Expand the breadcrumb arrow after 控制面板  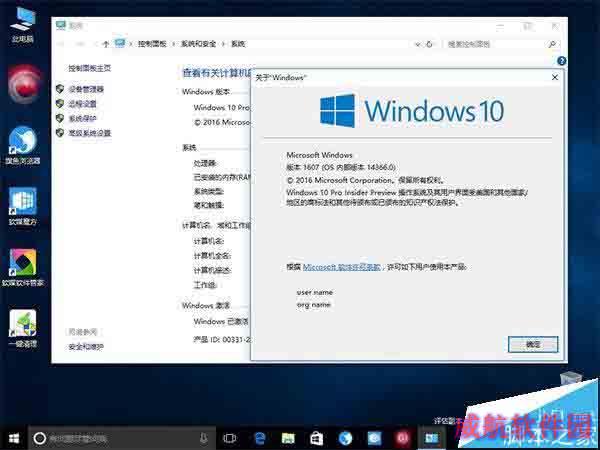(x=174, y=44)
